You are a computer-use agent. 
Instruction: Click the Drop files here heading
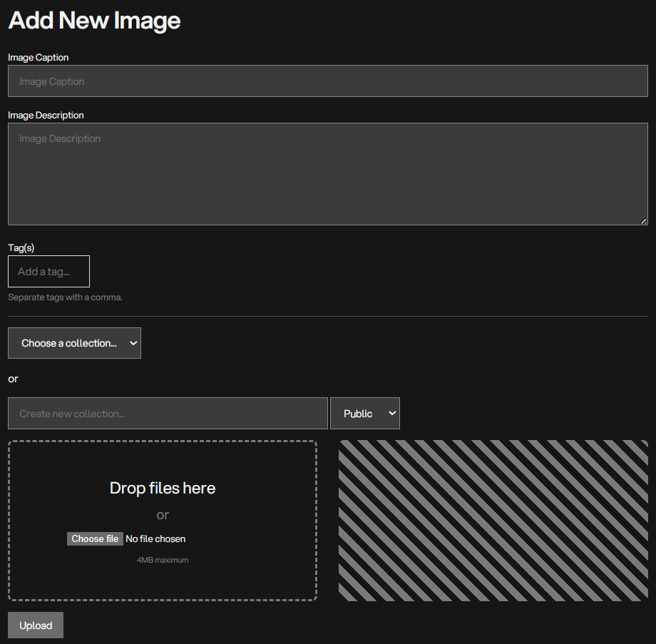pyautogui.click(x=163, y=489)
